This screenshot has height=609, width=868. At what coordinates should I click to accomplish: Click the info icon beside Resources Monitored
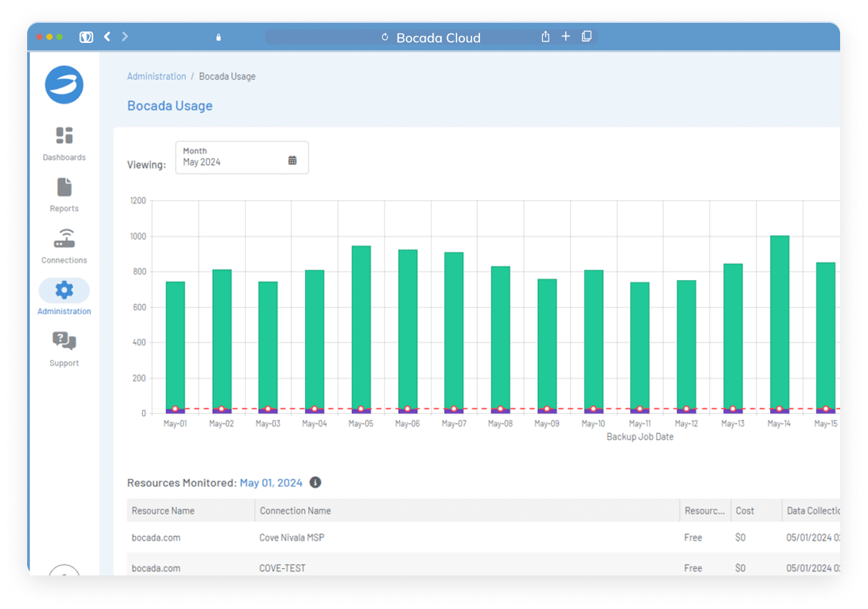(x=315, y=482)
